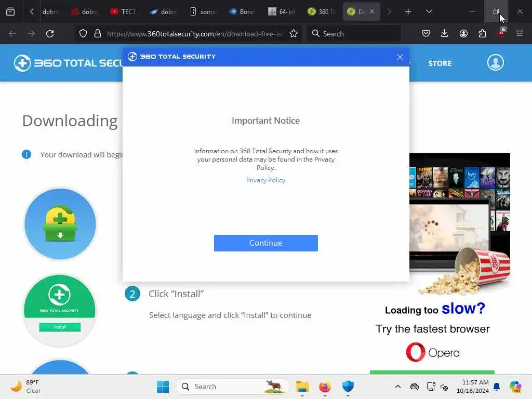Click Continue in the Important Notice dialog
The image size is (532, 399).
pyautogui.click(x=265, y=243)
